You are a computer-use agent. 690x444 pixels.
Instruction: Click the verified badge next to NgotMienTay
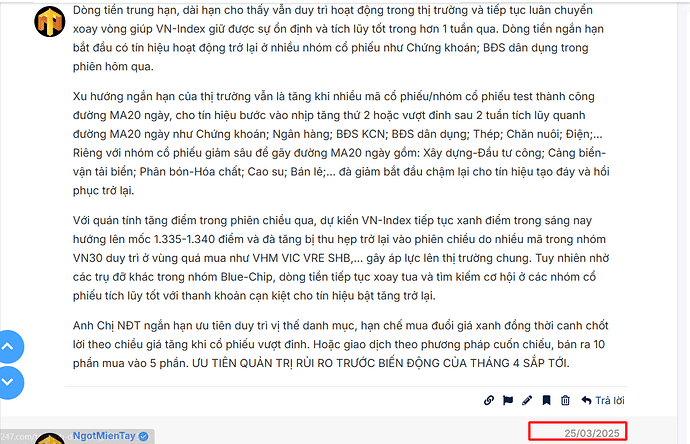click(x=143, y=436)
